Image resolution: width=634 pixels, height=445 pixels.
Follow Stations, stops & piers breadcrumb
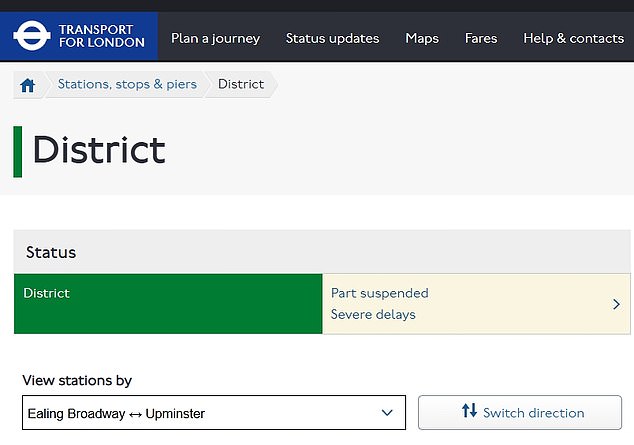pyautogui.click(x=127, y=84)
